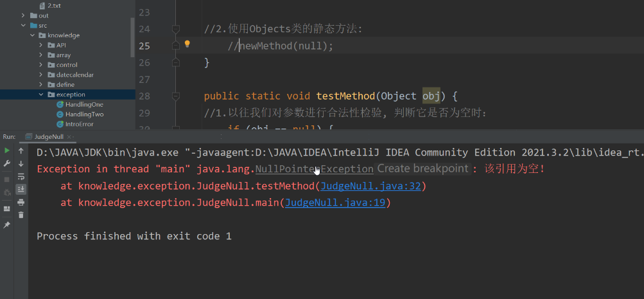
Task: Click the up arrow in the Run console
Action: pos(21,150)
